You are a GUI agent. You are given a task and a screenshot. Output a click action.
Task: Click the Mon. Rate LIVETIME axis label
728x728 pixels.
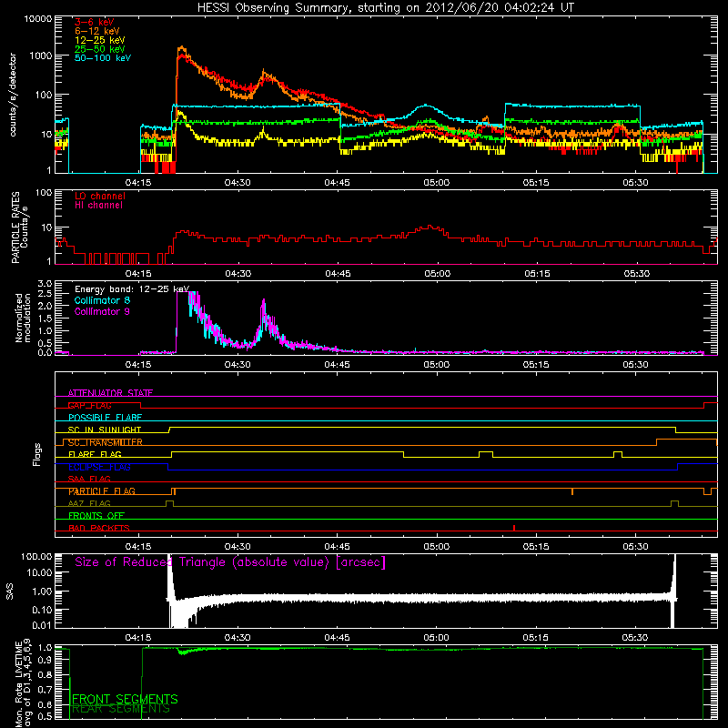tap(23, 683)
